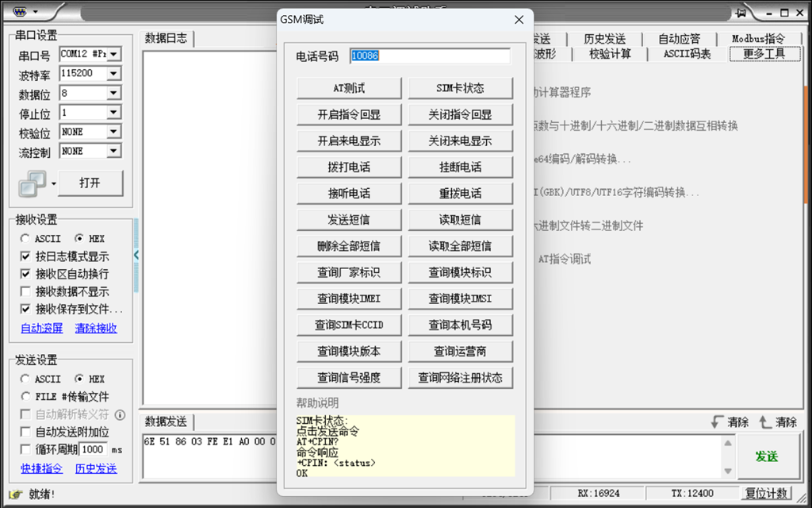
Task: Click the info icon next to 自动解析转义符
Action: (120, 414)
